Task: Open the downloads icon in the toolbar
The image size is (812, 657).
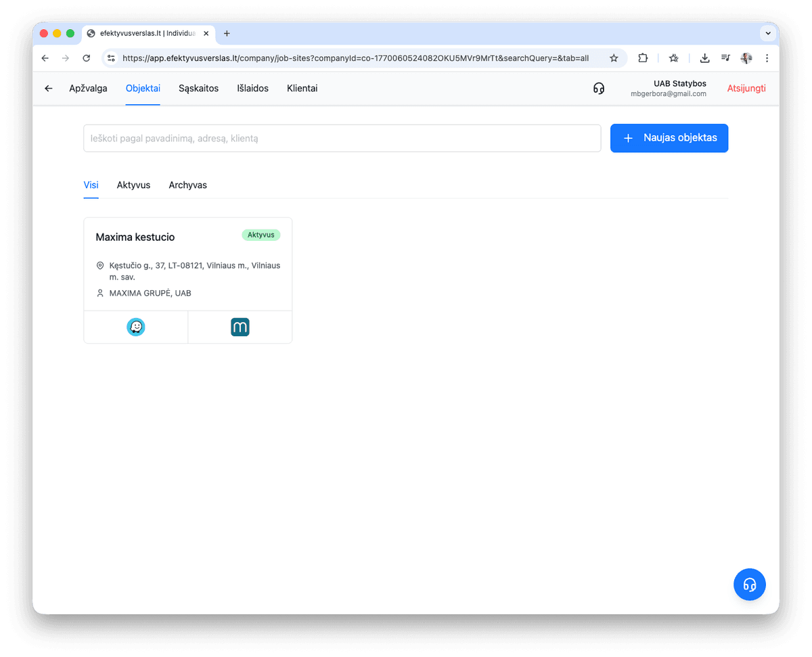Action: coord(704,58)
